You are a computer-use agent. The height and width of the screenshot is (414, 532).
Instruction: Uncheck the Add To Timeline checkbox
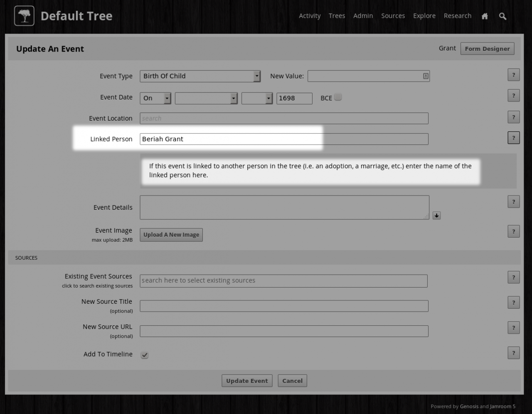point(145,355)
